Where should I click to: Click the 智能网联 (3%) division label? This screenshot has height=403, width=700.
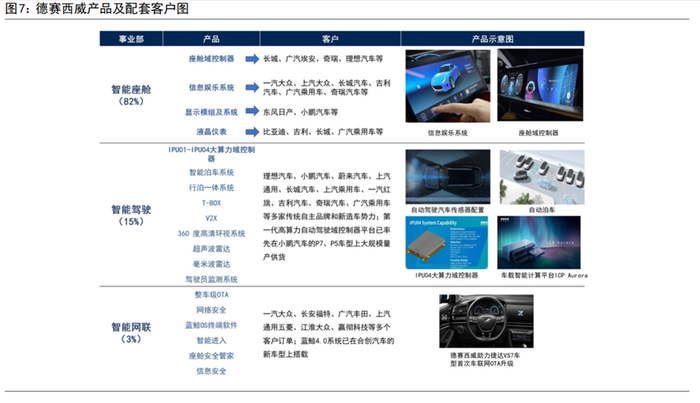(131, 333)
